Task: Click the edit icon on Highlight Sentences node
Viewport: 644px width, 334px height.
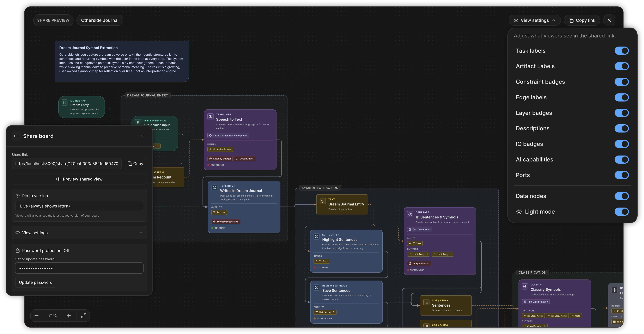Action: click(316, 236)
